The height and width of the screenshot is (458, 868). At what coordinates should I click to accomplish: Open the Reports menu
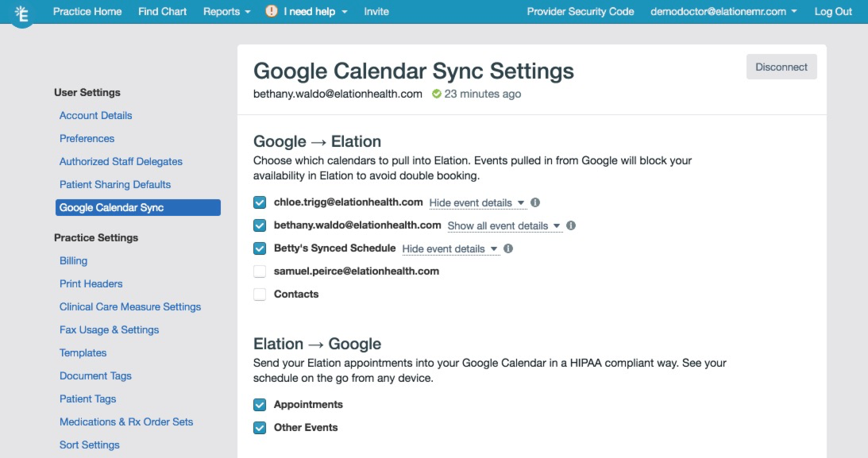click(227, 12)
